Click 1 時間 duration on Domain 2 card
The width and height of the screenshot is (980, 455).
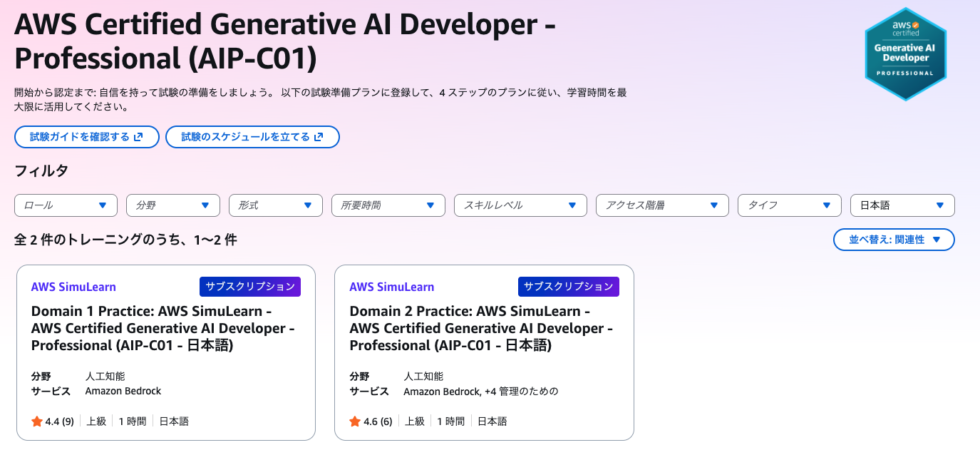pyautogui.click(x=451, y=421)
